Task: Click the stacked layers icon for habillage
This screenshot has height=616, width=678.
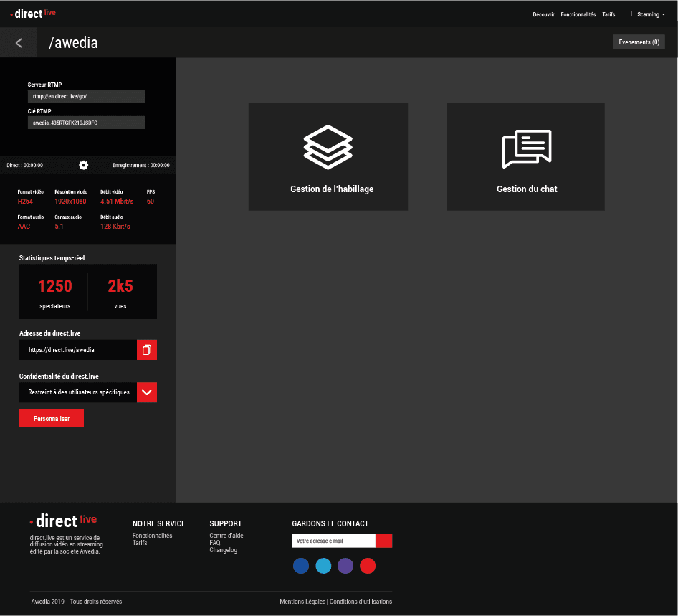Action: pyautogui.click(x=328, y=147)
